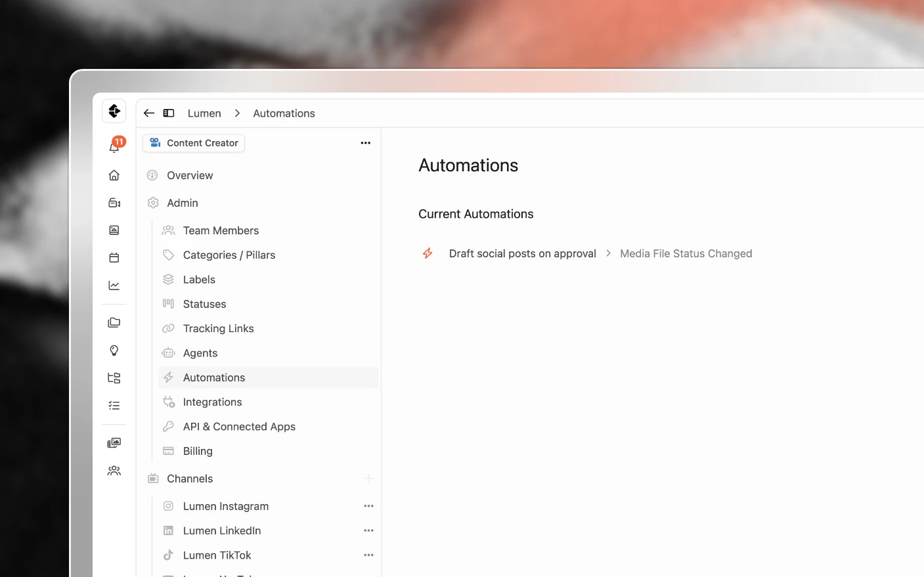Open Lumen LinkedIn channel
The image size is (924, 577).
tap(222, 530)
